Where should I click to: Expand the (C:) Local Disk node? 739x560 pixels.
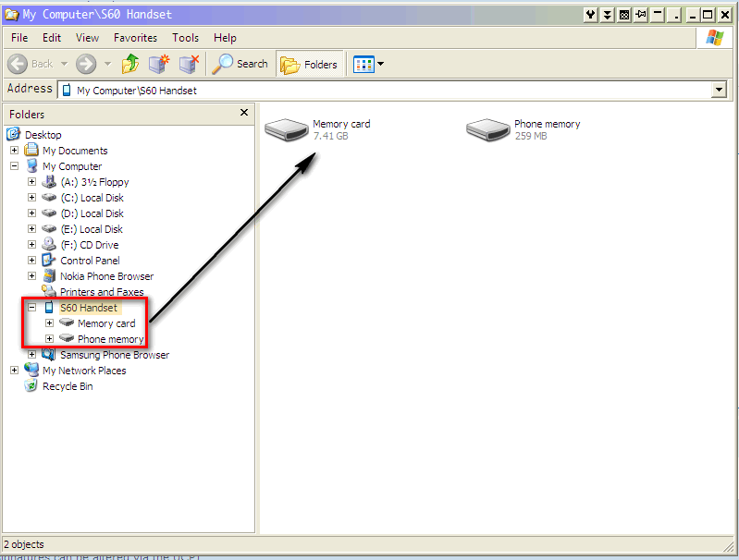tap(32, 198)
